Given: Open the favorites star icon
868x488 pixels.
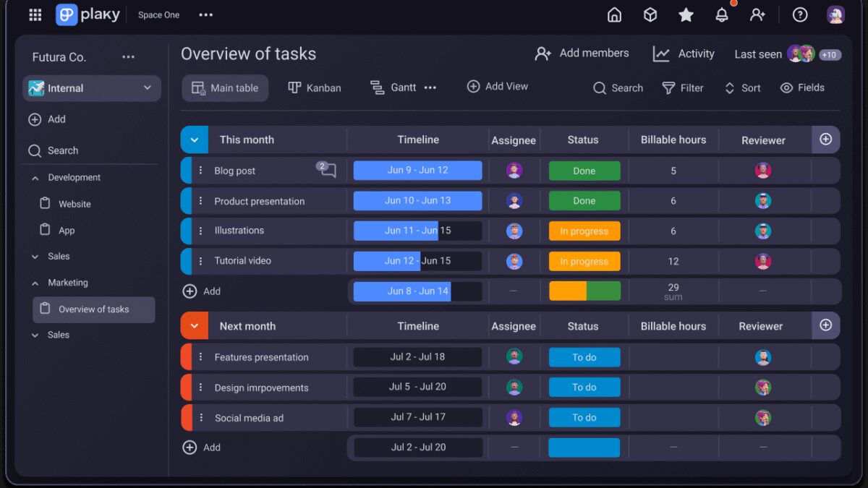Looking at the screenshot, I should pos(686,15).
